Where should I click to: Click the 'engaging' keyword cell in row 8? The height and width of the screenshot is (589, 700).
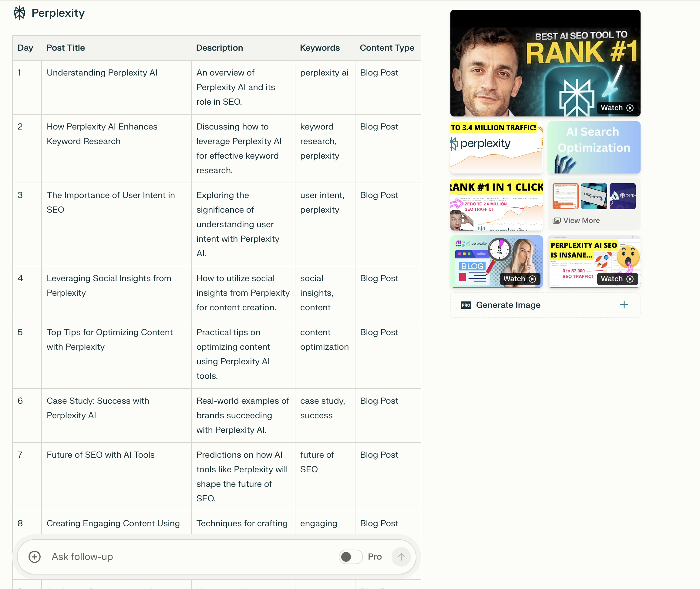click(x=319, y=523)
